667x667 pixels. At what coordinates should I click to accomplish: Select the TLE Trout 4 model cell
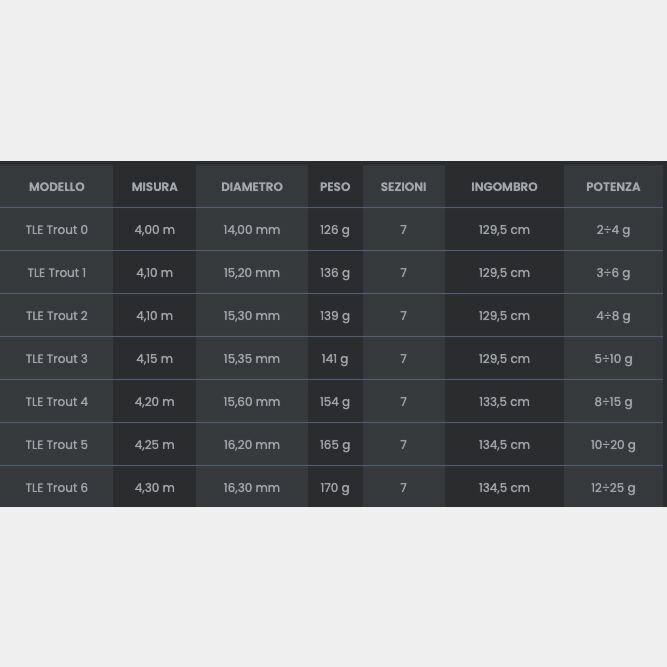(x=57, y=402)
